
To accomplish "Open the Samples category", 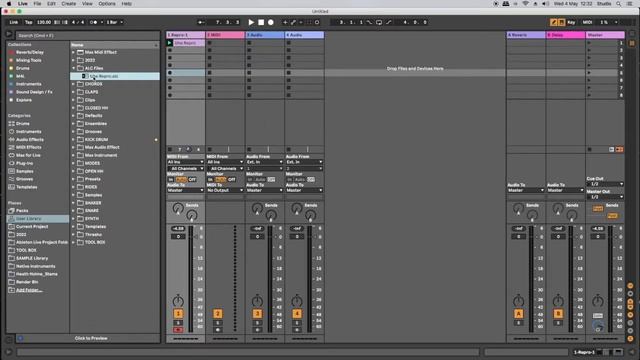I will (24, 171).
